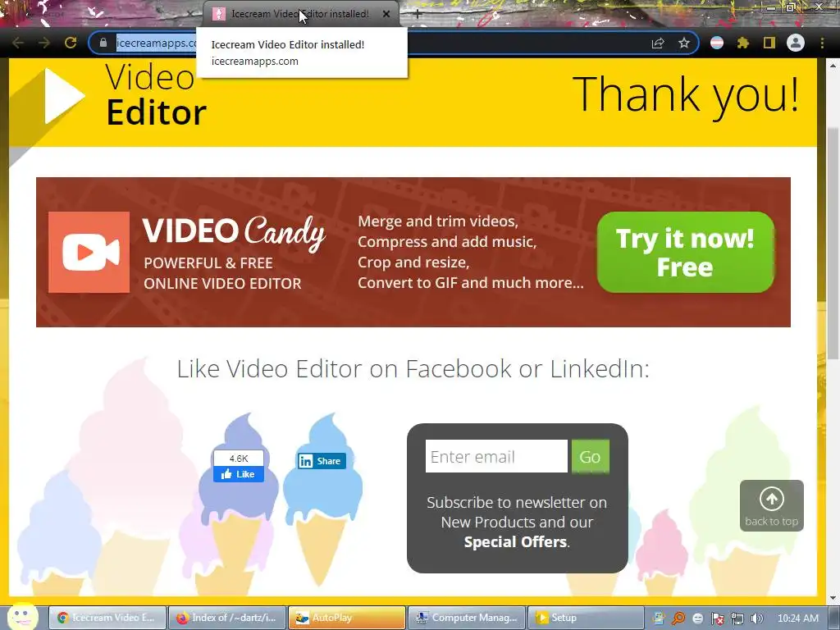Close the Icecream Video Editor installed tab
Image resolution: width=840 pixels, height=630 pixels.
pyautogui.click(x=386, y=14)
